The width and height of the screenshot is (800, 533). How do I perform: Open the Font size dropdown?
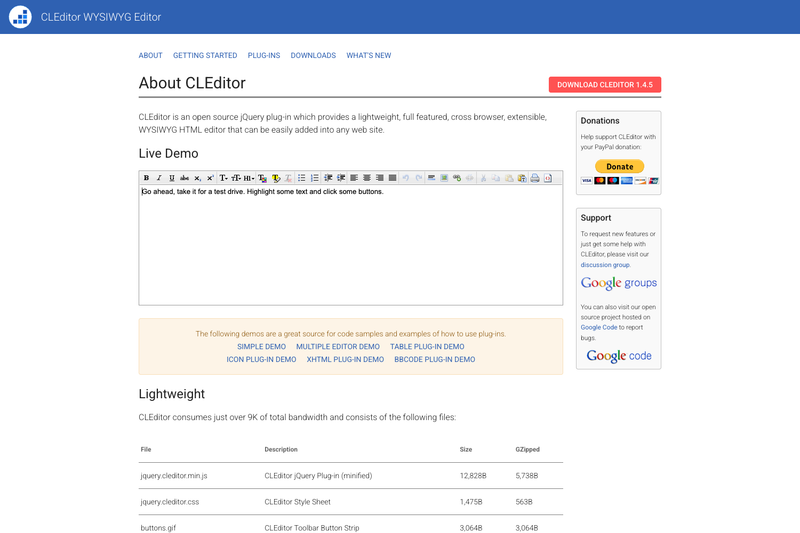tap(236, 178)
